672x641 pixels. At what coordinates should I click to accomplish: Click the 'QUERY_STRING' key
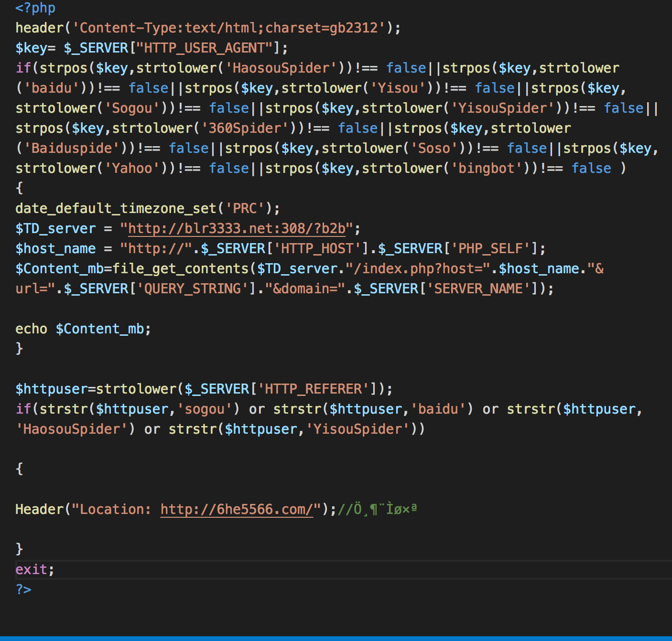click(193, 288)
